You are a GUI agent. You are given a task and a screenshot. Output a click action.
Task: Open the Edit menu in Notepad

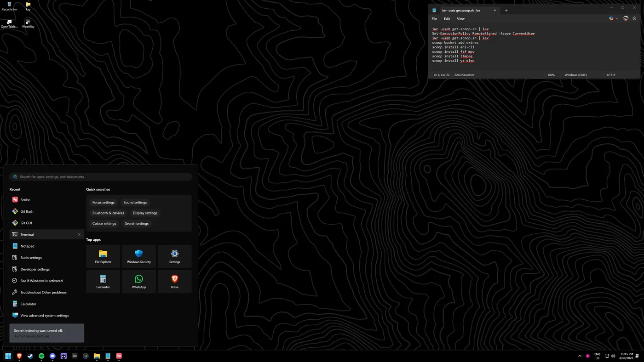pyautogui.click(x=447, y=19)
